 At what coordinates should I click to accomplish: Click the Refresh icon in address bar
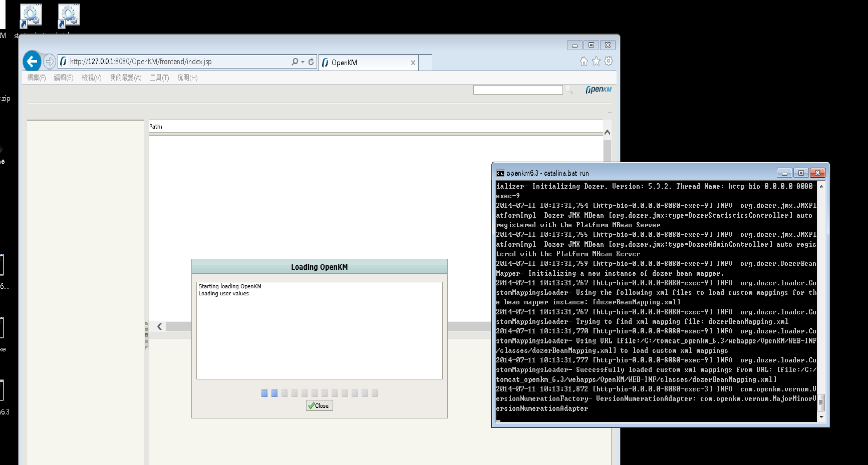tap(311, 62)
